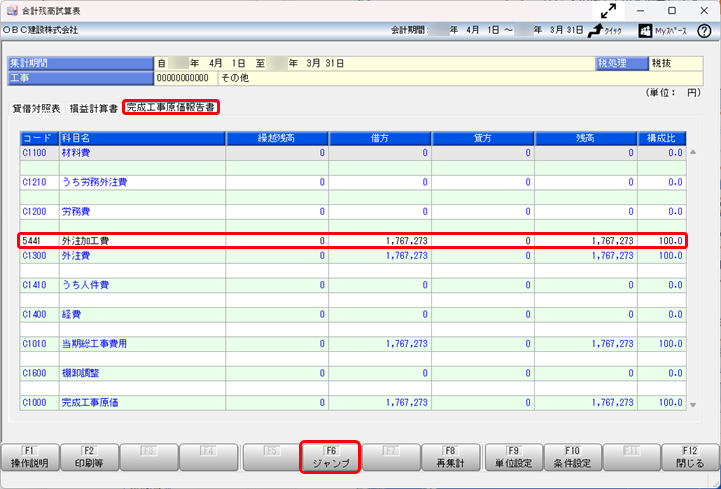Screen dimensions: 721x489
Task: Click the expand arrows icon in title bar
Action: coord(607,11)
